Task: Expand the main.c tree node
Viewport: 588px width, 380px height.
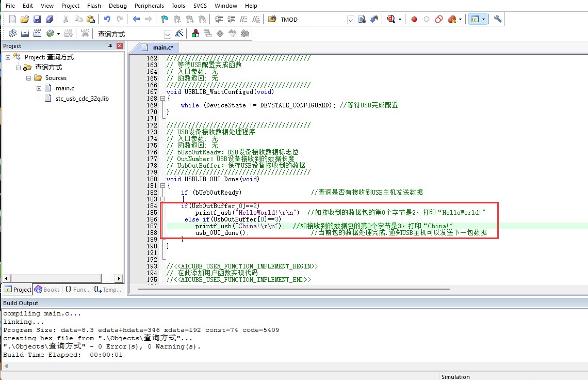Action: click(x=39, y=88)
